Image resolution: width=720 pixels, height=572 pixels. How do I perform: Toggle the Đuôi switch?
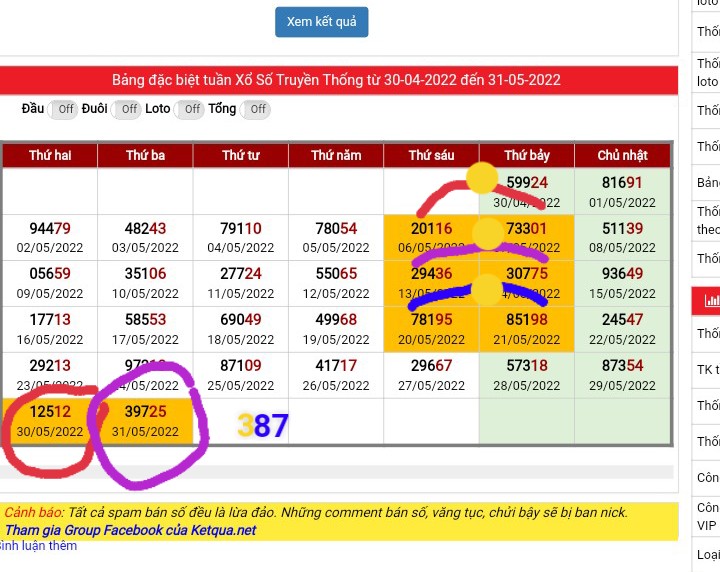127,109
